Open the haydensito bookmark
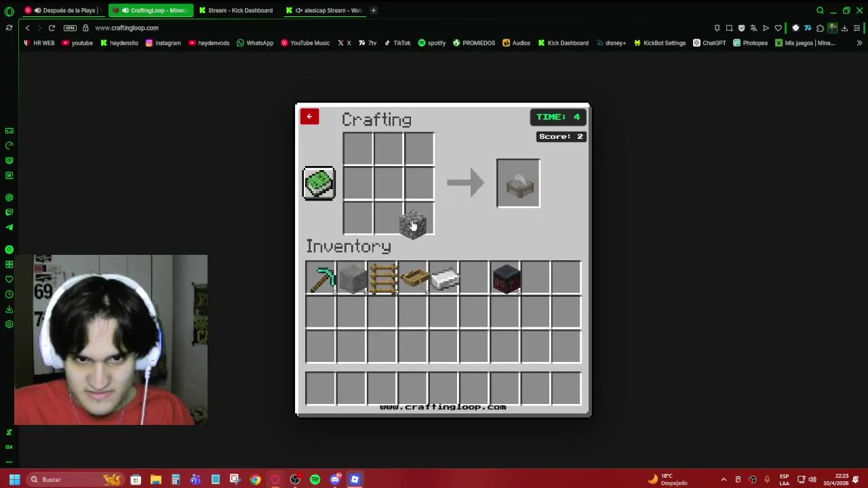Screen dimensions: 868x488 point(119,43)
